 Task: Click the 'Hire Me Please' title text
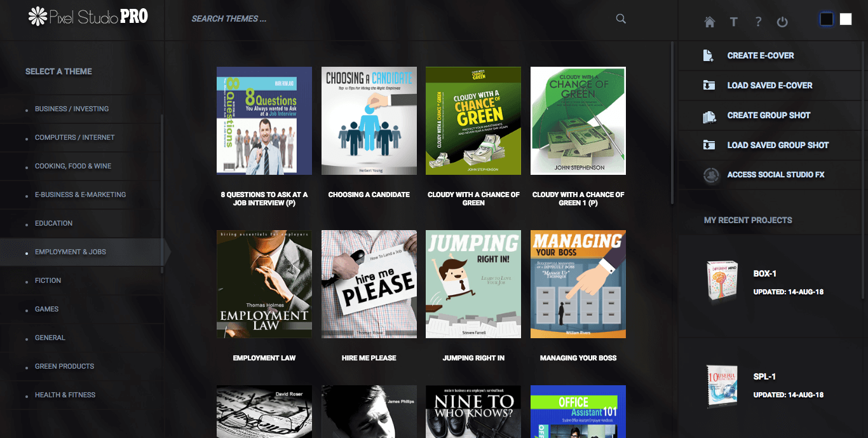point(369,358)
